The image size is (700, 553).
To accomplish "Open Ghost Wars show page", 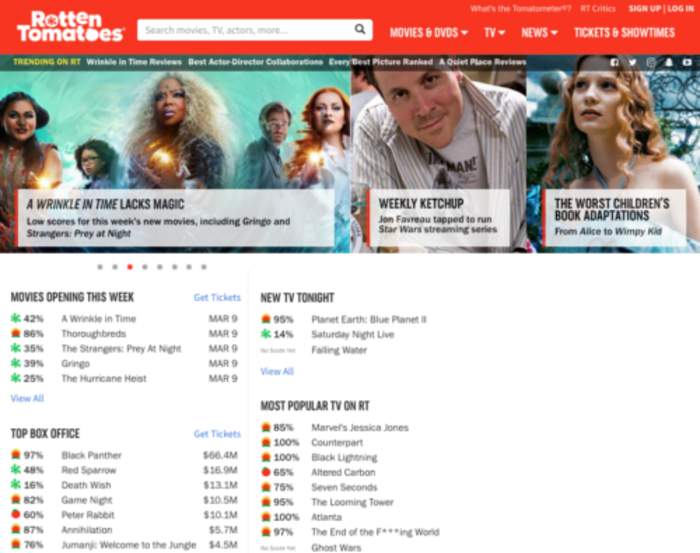I will tap(336, 548).
